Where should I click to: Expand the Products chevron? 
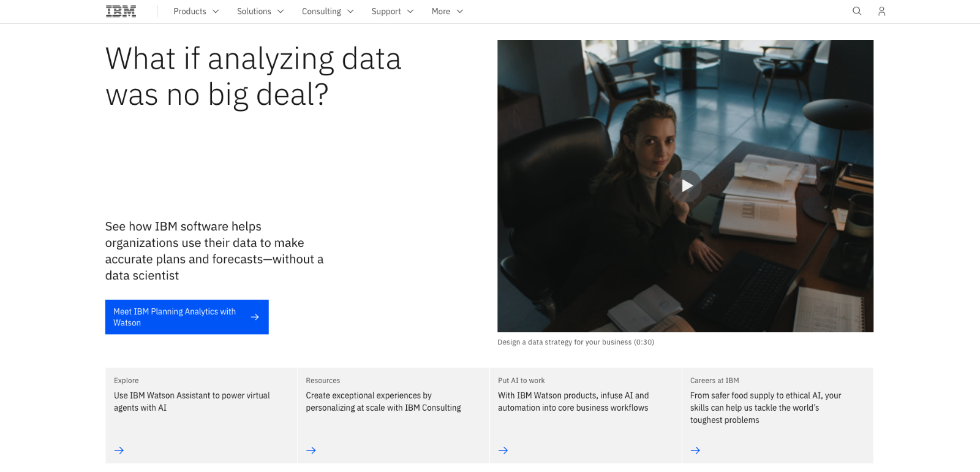[216, 11]
